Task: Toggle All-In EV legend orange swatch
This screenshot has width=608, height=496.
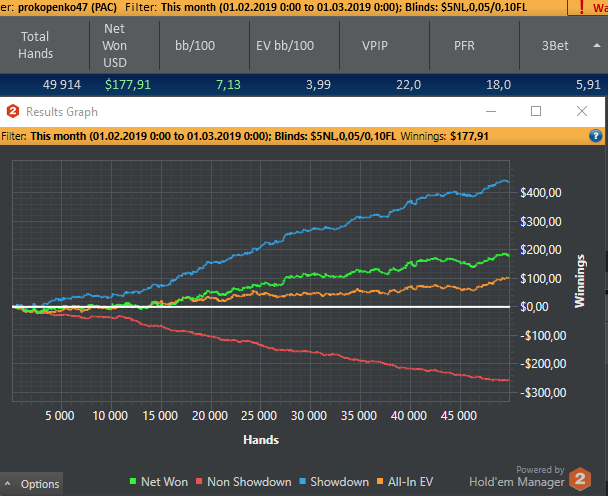Action: pyautogui.click(x=380, y=482)
